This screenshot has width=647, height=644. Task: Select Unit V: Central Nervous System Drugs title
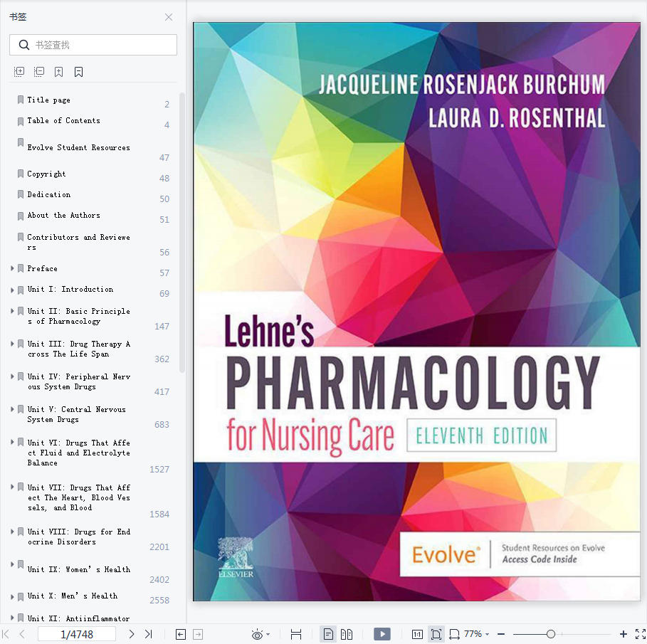point(76,414)
